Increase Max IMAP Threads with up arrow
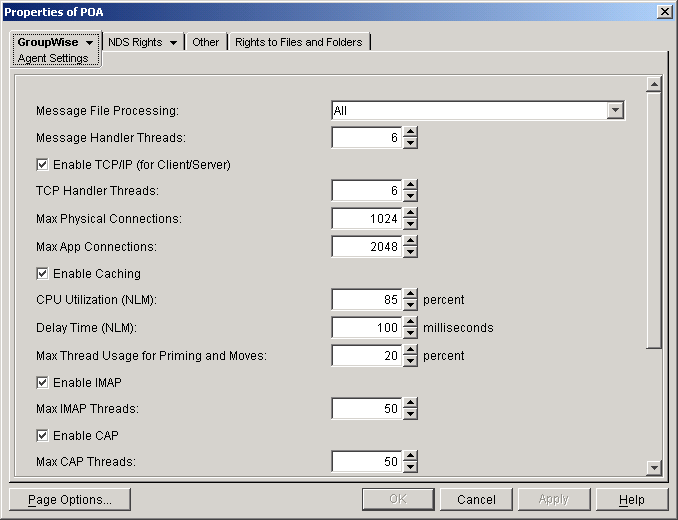Image resolution: width=678 pixels, height=520 pixels. [x=410, y=403]
